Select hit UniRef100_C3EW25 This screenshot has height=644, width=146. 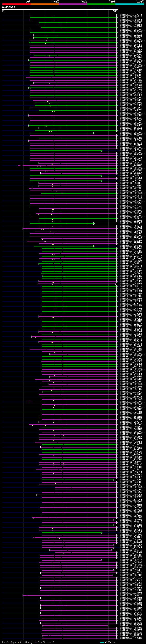click(x=131, y=261)
